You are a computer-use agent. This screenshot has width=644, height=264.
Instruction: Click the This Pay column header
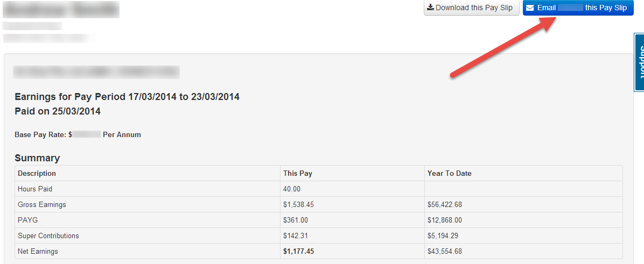pos(298,173)
